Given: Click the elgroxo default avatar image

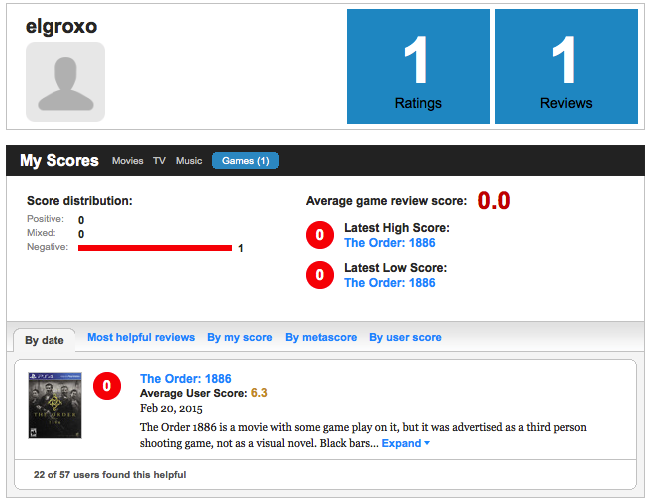Looking at the screenshot, I should coord(65,82).
